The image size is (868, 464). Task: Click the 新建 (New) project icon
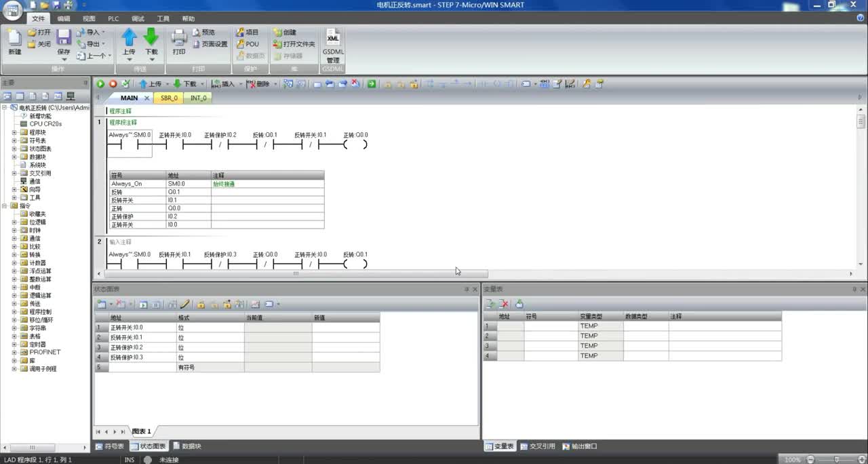(14, 37)
